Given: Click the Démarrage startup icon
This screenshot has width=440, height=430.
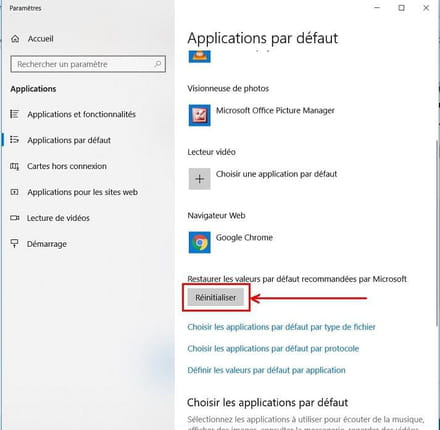Looking at the screenshot, I should pyautogui.click(x=15, y=244).
